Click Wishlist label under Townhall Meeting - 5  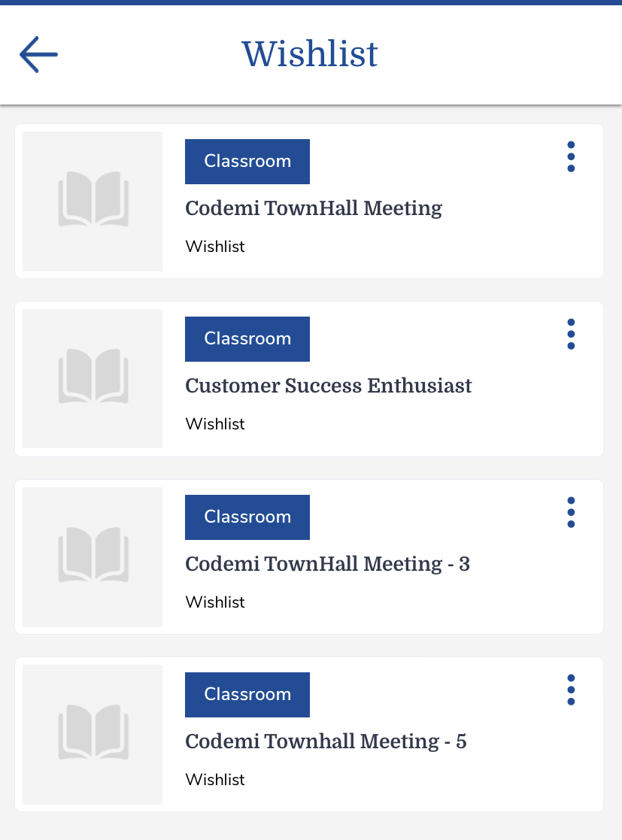[x=215, y=780]
